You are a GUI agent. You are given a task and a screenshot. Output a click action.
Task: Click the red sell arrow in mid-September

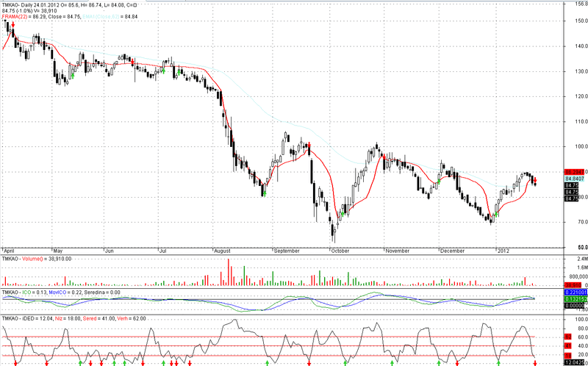309,146
